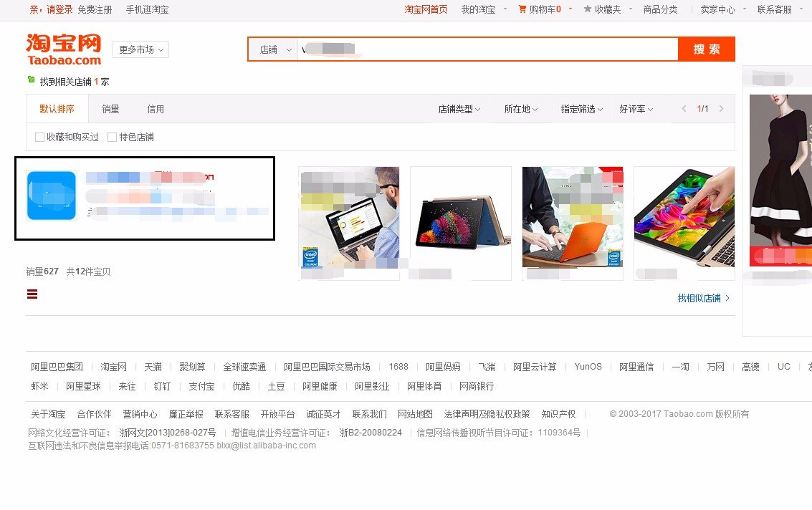
Task: Click the 淘宝网首页 menu item
Action: coord(426,10)
